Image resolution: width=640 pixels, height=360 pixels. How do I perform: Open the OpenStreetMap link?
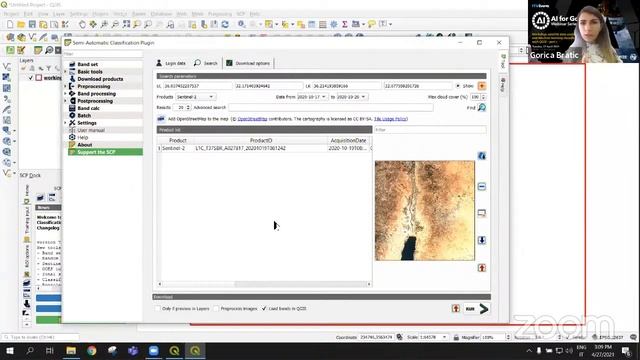[252, 119]
